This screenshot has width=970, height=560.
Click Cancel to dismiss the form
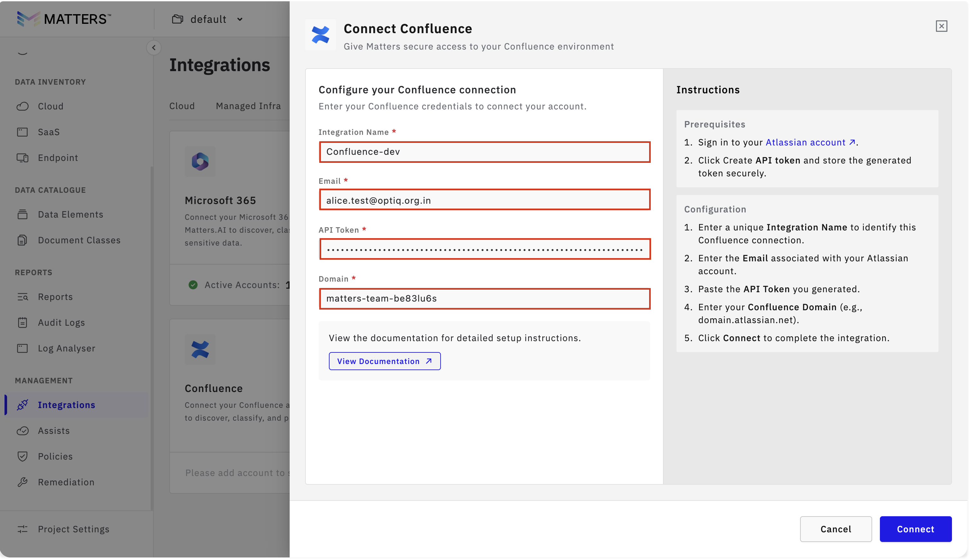pos(835,529)
